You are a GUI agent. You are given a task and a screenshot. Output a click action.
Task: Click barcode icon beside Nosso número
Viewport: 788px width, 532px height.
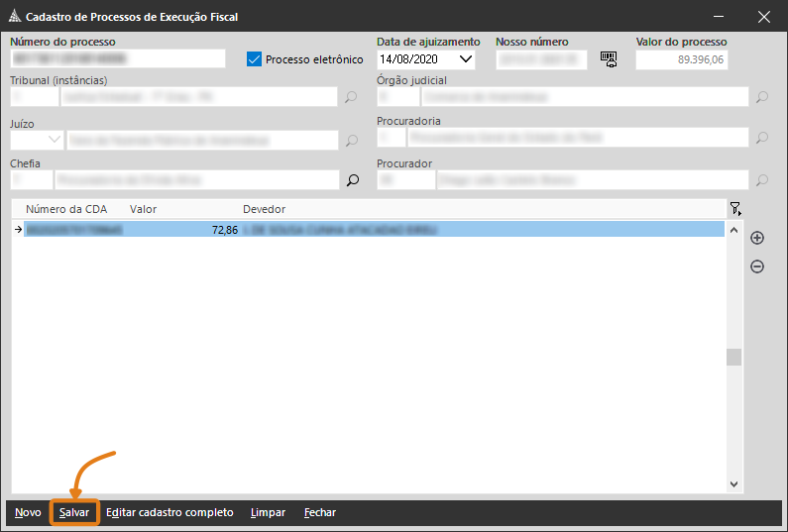609,59
